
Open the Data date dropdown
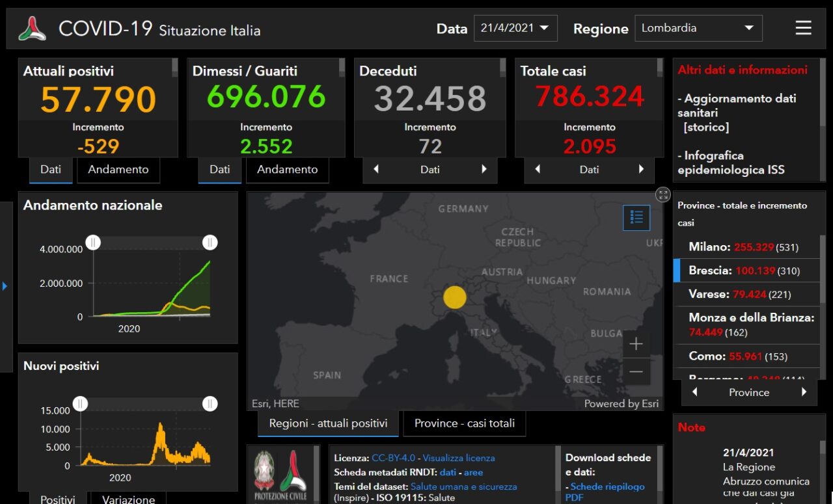point(515,28)
